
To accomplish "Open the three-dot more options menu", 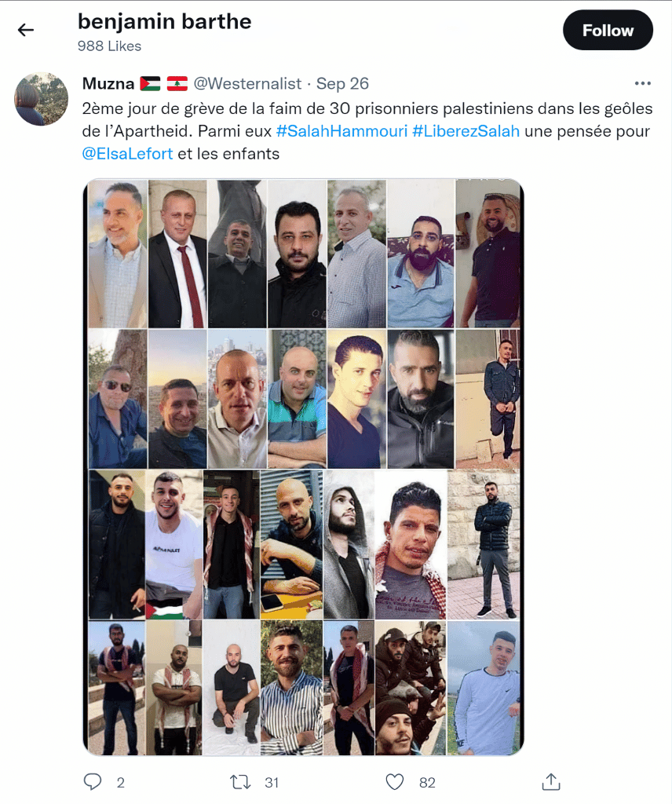I will tap(642, 83).
